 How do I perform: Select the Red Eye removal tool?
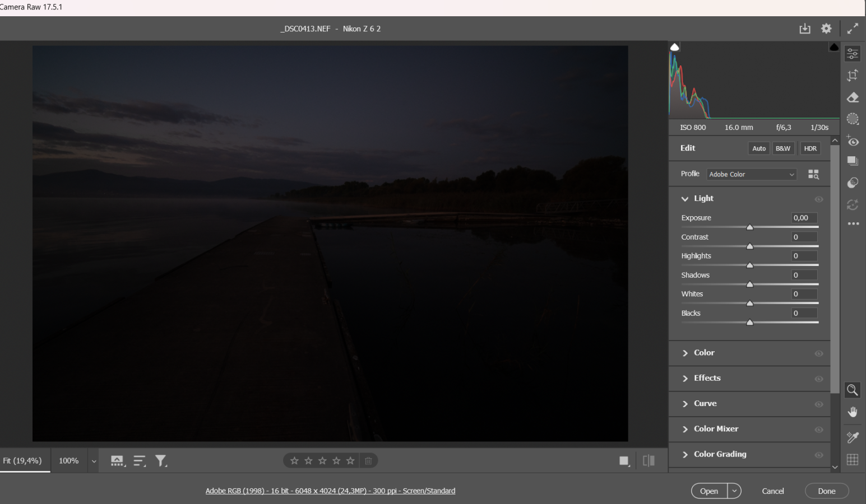click(853, 141)
